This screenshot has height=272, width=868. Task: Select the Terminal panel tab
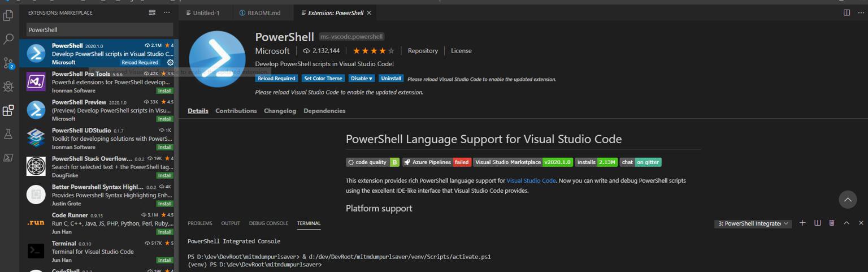(x=309, y=223)
